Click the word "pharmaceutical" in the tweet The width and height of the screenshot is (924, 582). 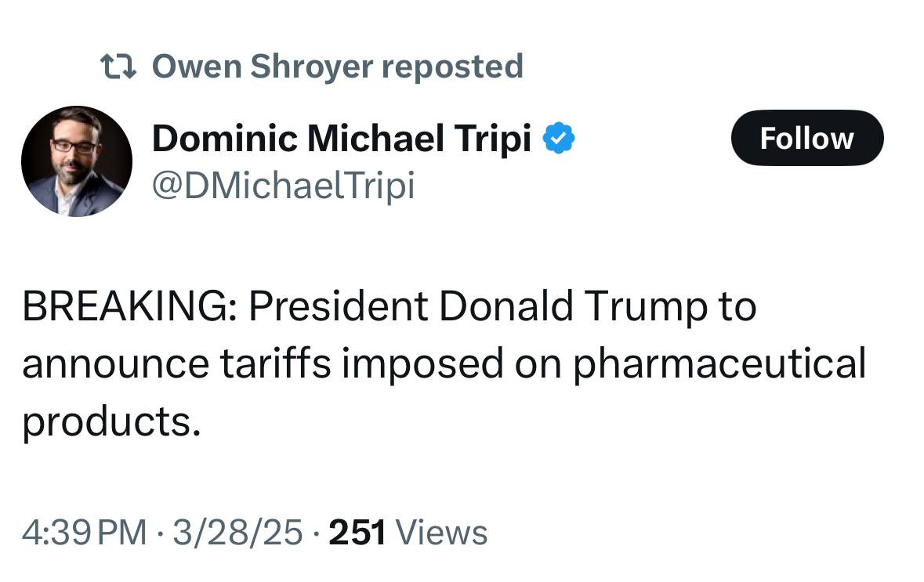click(x=719, y=364)
